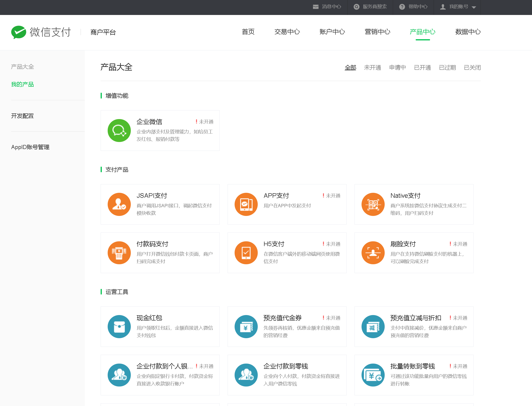Click the 企业付款到个人银行卡 icon
Image resolution: width=532 pixels, height=406 pixels.
click(119, 375)
